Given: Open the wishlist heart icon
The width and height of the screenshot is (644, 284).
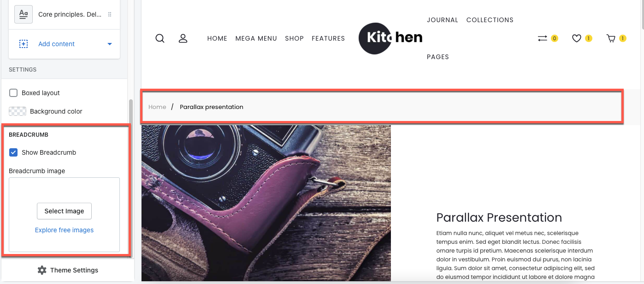Looking at the screenshot, I should pos(576,38).
